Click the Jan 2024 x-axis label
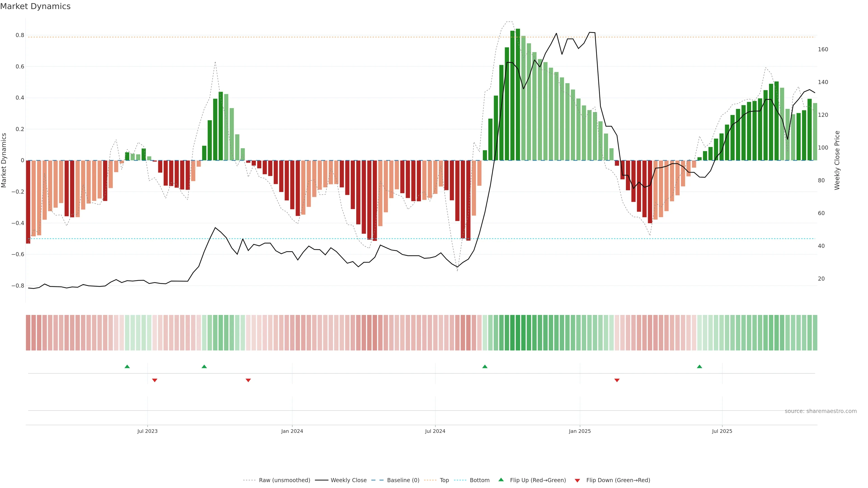 292,431
